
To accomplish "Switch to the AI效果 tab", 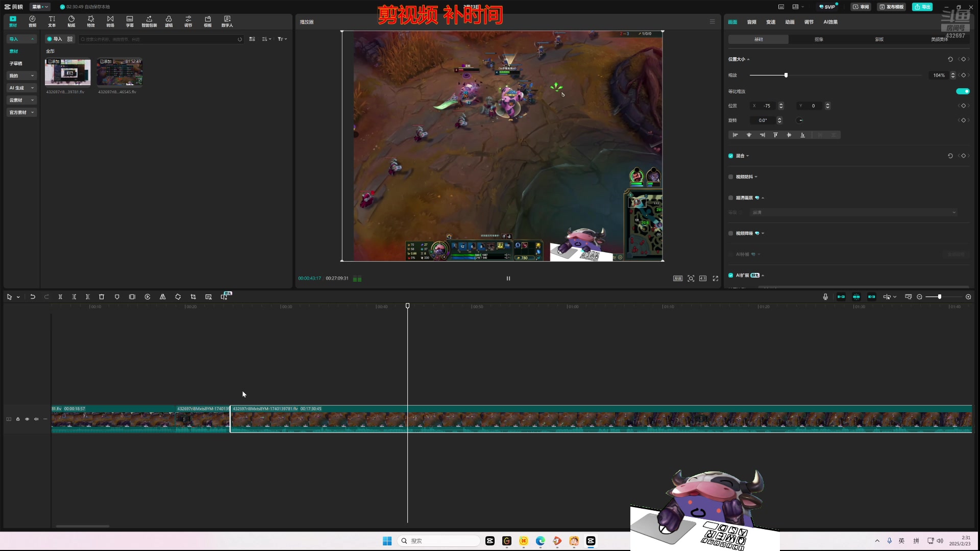I will pyautogui.click(x=830, y=22).
